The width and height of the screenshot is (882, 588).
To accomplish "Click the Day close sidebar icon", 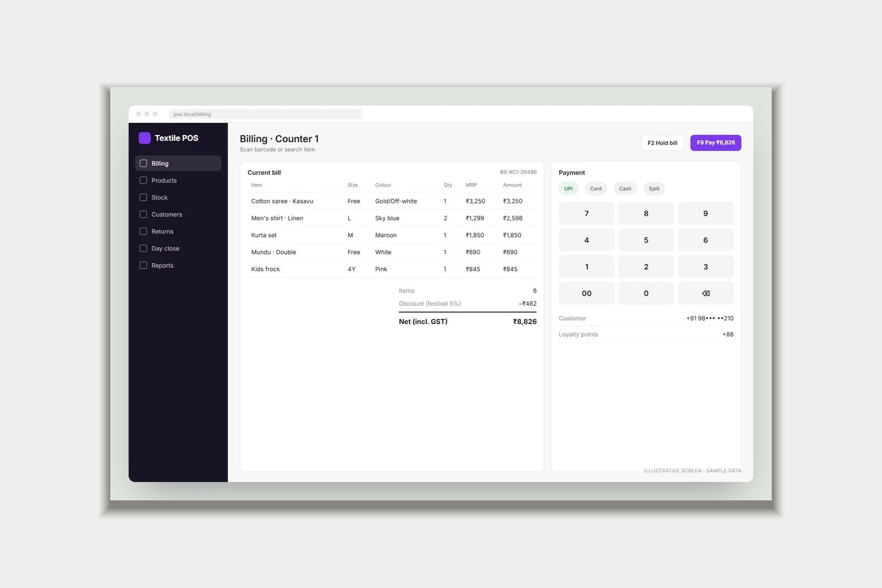I will 143,248.
